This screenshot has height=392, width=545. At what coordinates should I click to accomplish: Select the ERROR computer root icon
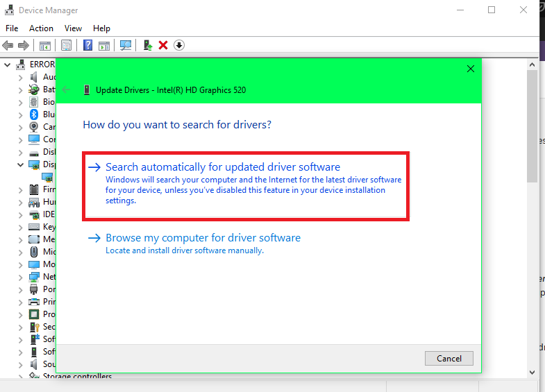click(x=21, y=65)
